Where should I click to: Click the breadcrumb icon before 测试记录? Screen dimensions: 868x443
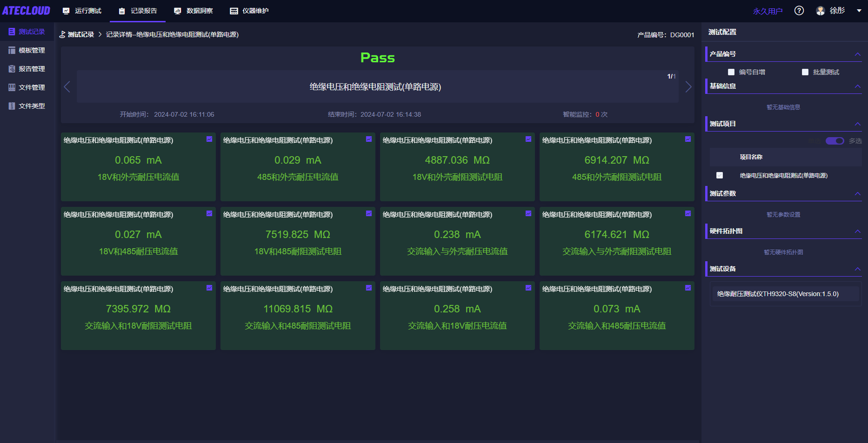(62, 34)
